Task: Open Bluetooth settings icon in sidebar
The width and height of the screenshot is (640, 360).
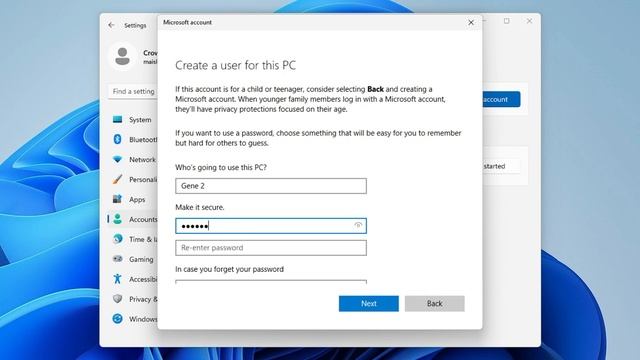Action: tap(118, 139)
